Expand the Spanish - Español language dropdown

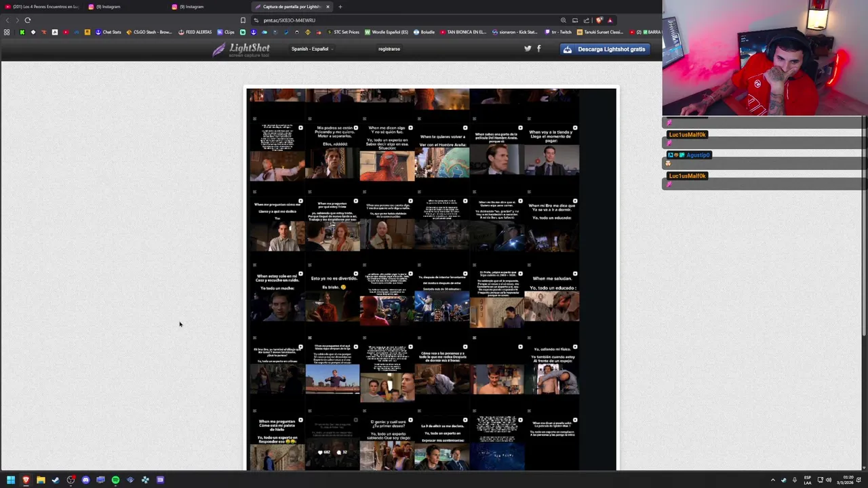click(312, 49)
